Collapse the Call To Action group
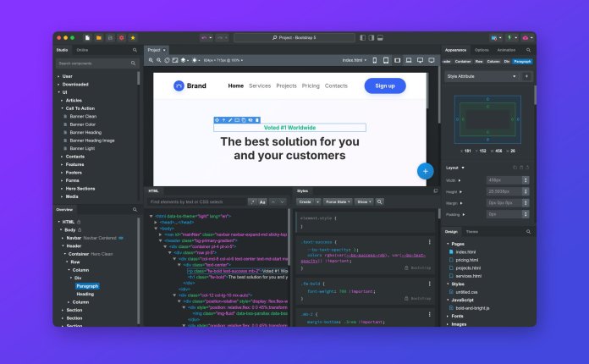The width and height of the screenshot is (589, 364). pos(62,108)
